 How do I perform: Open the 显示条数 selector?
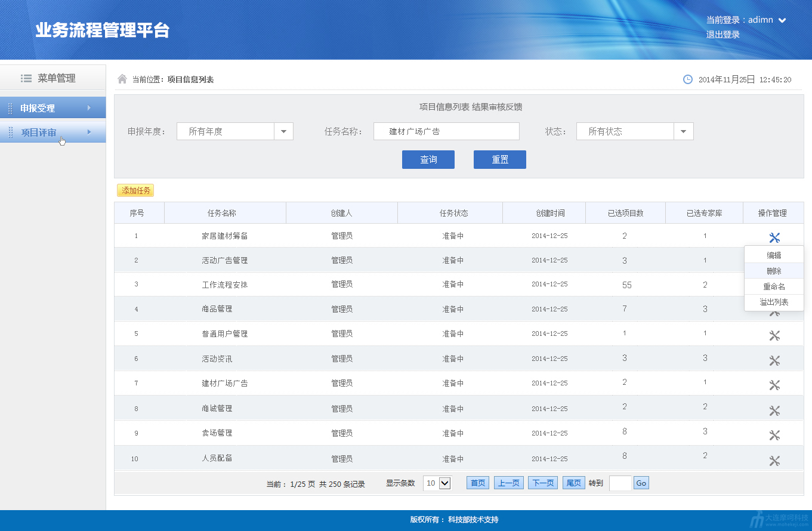437,483
